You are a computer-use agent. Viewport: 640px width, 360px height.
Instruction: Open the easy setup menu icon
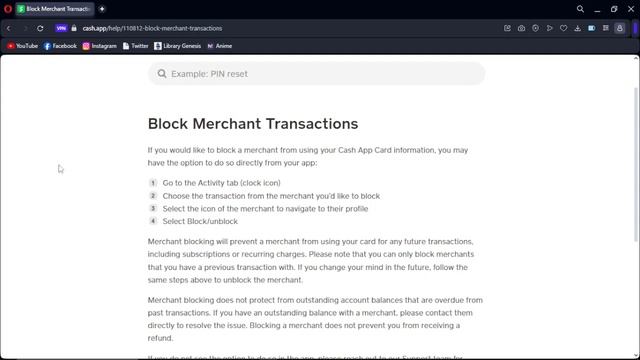pyautogui.click(x=606, y=28)
